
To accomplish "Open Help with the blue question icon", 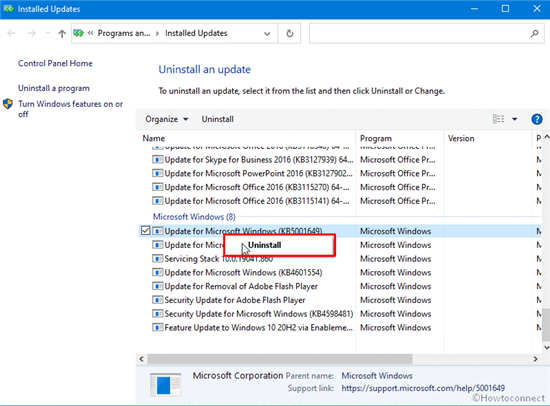I will coord(537,119).
